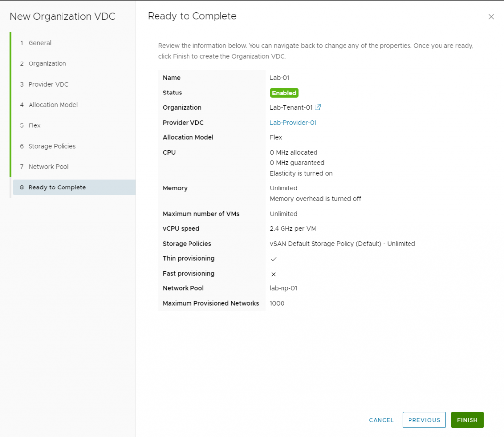Click the lab-np-01 network pool value
Screen dimensions: 504x437
(x=283, y=288)
